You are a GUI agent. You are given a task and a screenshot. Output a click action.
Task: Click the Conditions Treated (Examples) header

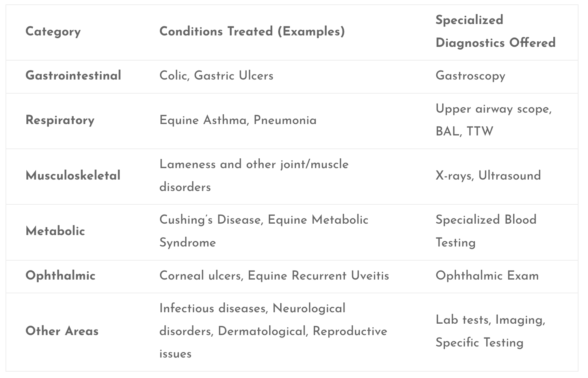point(252,31)
